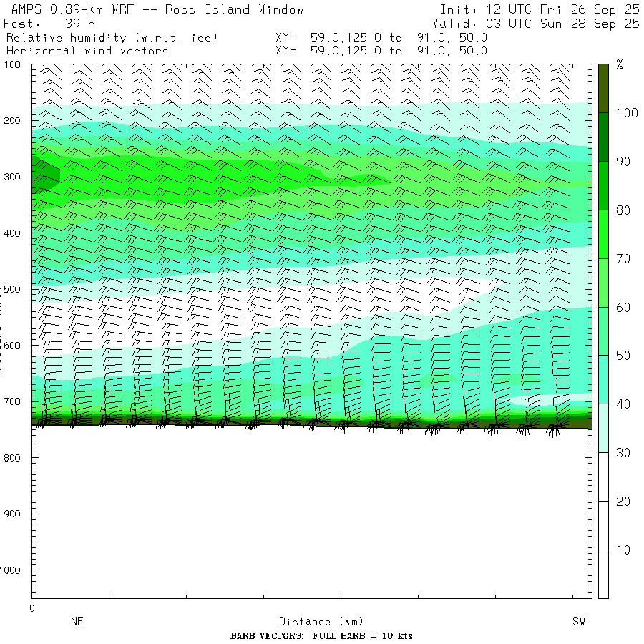Select the 'Relative humidity (w.r.t. ice)' label
Screen dimensions: 644x644
point(112,37)
